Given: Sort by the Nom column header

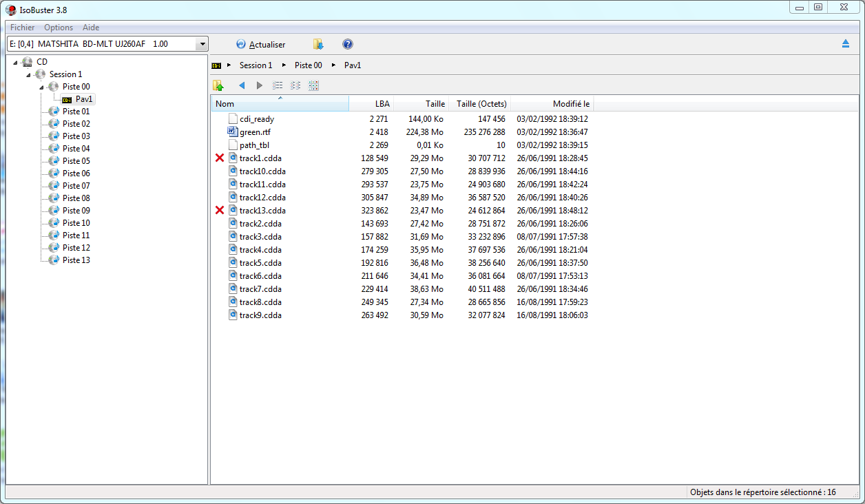Looking at the screenshot, I should point(280,104).
